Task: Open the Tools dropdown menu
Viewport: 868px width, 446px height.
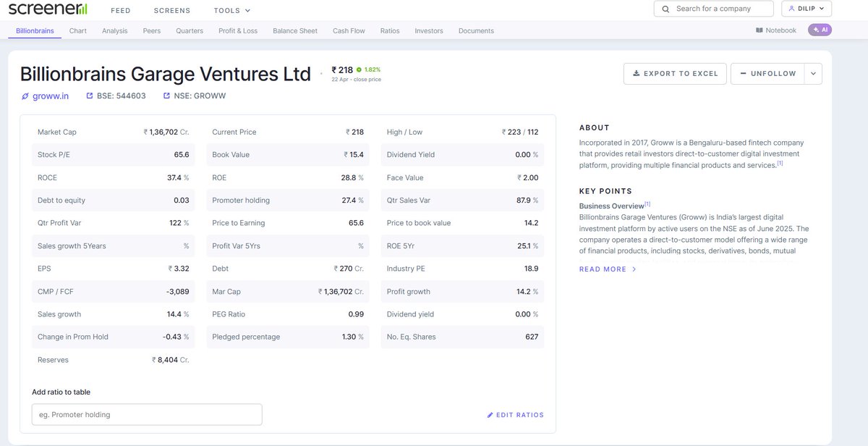Action: coord(232,11)
